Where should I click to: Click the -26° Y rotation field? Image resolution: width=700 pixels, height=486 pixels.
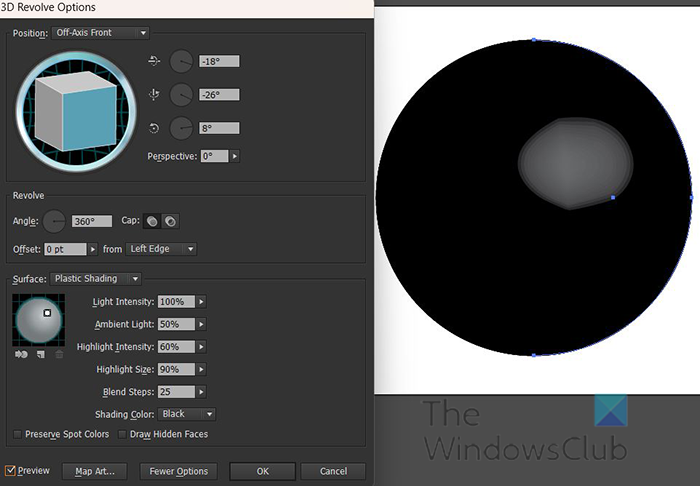click(x=219, y=95)
